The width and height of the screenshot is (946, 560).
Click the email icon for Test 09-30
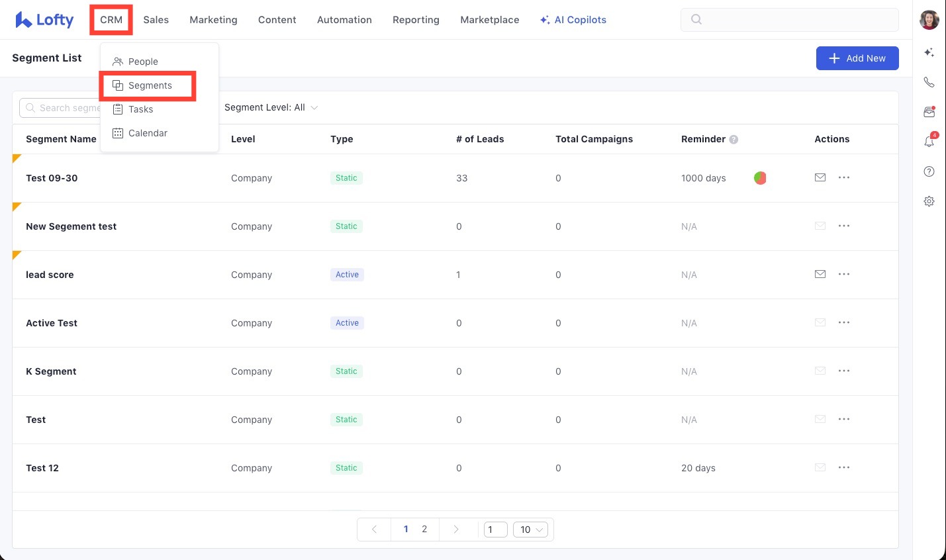[820, 177]
